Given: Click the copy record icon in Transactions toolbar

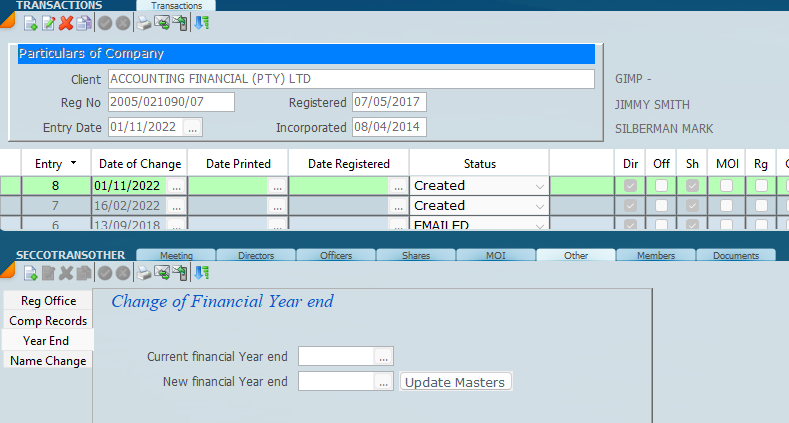Looking at the screenshot, I should [84, 23].
